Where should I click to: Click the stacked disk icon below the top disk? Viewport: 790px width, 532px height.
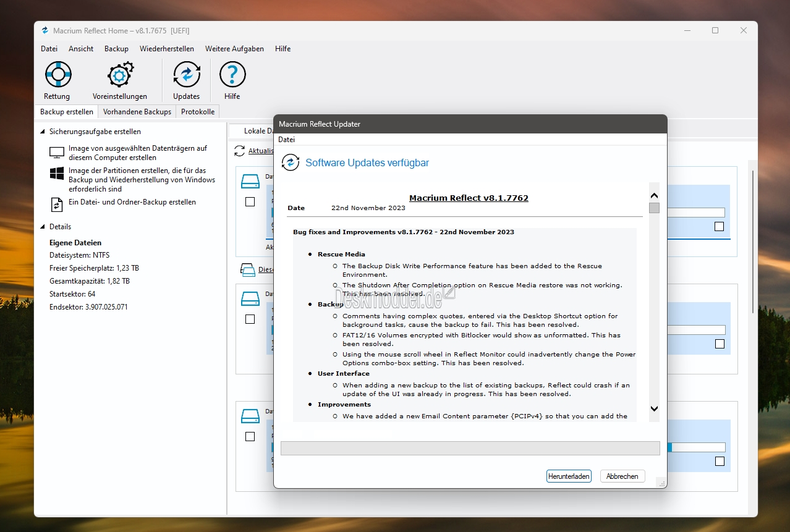[x=247, y=269]
